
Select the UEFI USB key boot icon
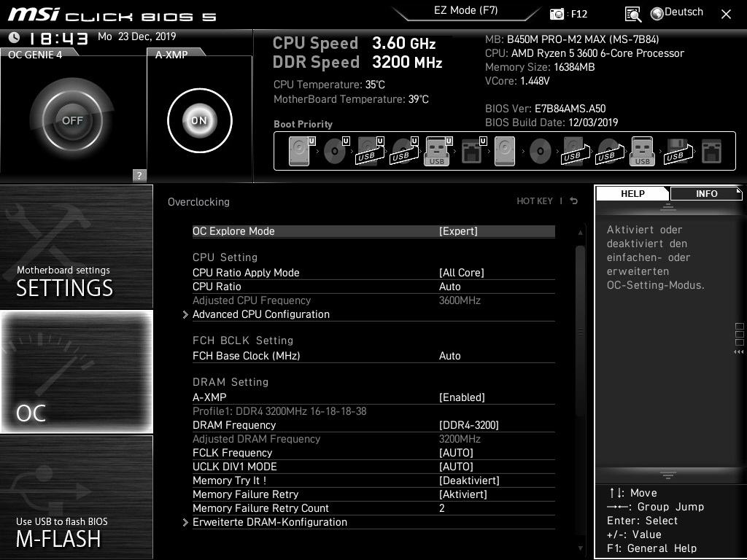(438, 151)
